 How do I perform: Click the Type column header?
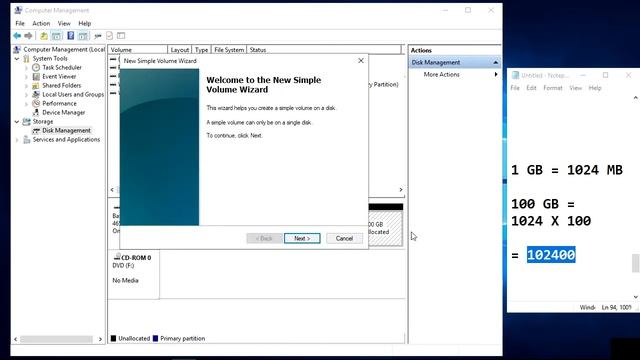(202, 50)
